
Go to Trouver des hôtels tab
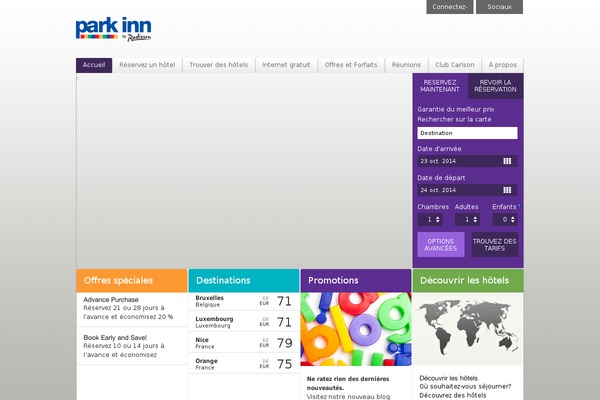click(218, 65)
